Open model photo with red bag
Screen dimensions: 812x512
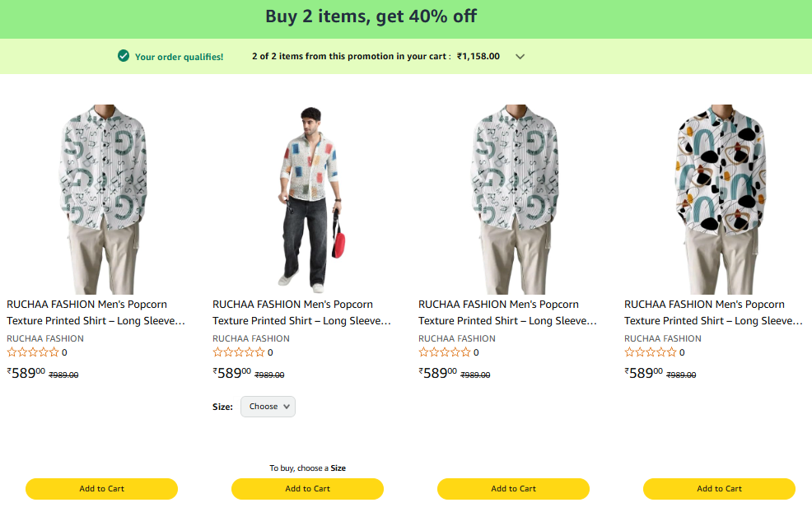coord(307,199)
